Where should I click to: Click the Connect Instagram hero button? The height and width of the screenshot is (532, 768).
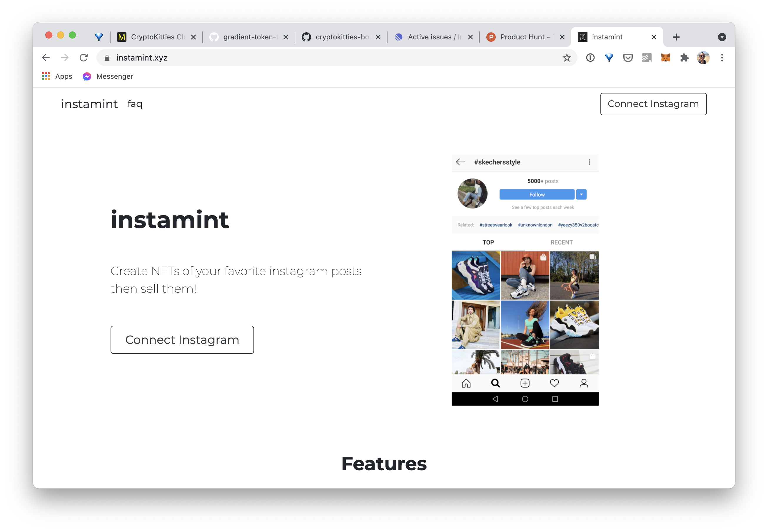(182, 340)
